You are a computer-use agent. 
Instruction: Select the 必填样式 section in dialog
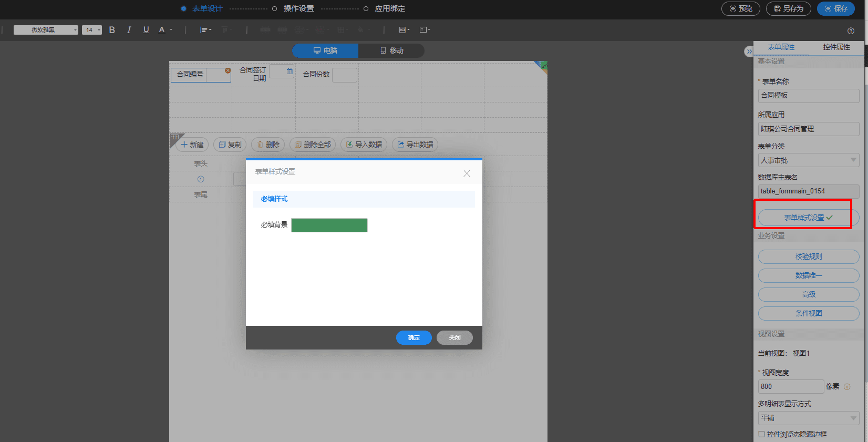pyautogui.click(x=364, y=199)
